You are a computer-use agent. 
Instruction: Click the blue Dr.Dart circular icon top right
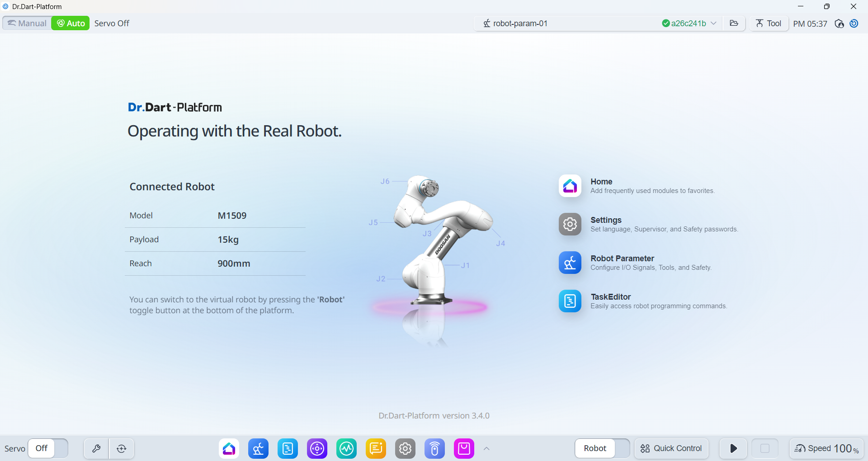854,24
